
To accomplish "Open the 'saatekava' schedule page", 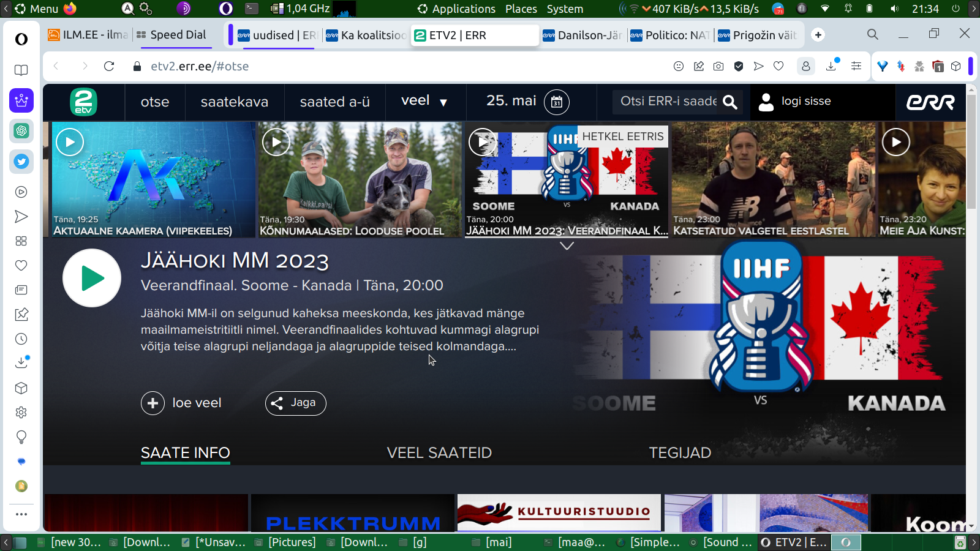I will click(235, 102).
